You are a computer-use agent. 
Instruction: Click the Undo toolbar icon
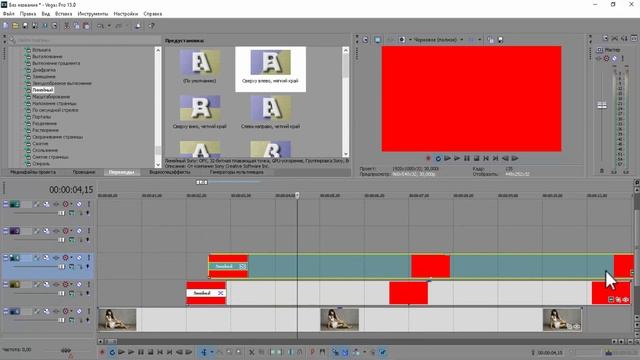100,26
